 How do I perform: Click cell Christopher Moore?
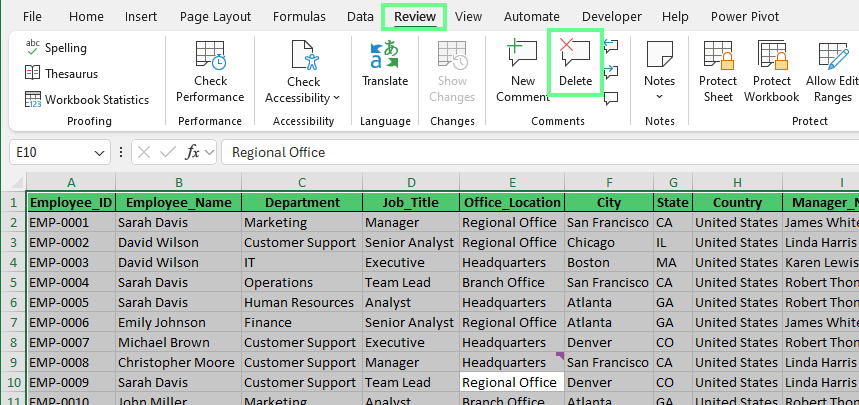[179, 362]
